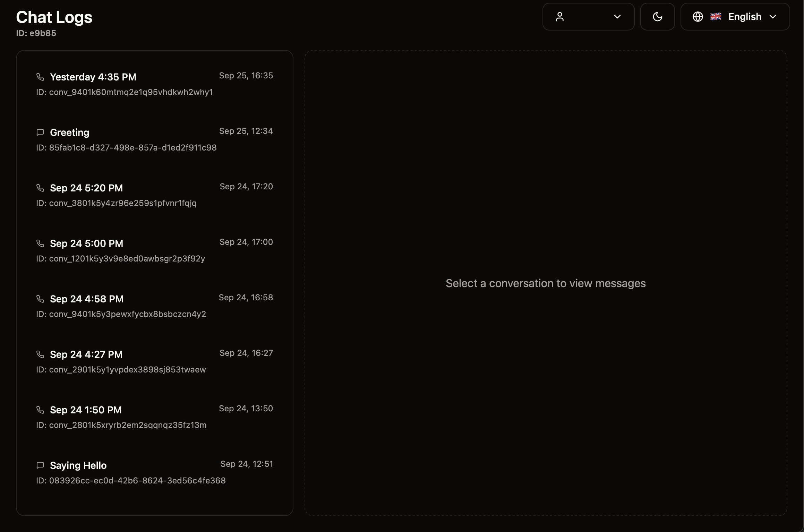Select the Sep 24 5:20 PM conversation
The height and width of the screenshot is (532, 804).
[x=154, y=195]
